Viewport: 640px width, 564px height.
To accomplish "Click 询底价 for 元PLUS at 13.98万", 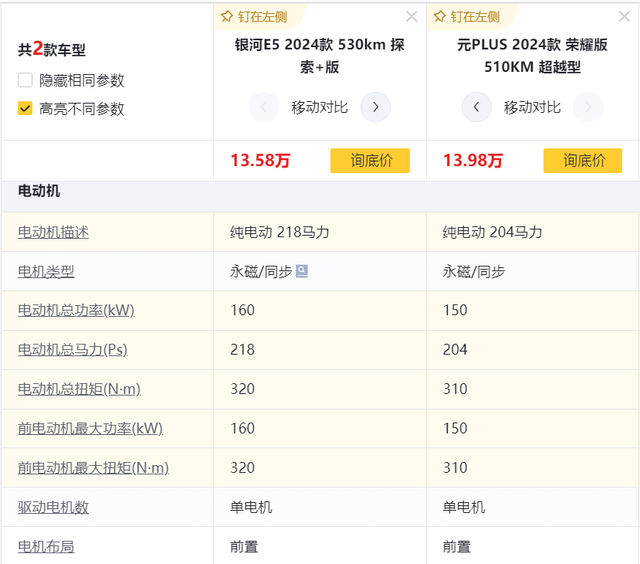I will [x=582, y=160].
